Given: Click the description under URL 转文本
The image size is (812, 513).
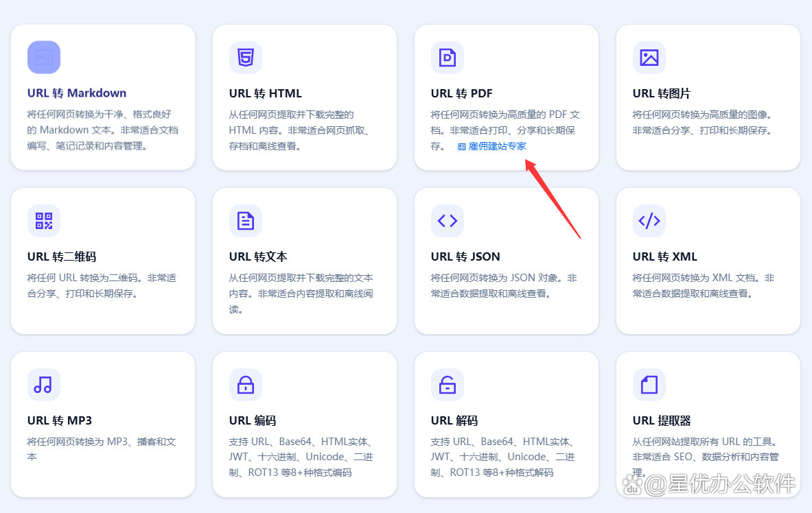Looking at the screenshot, I should coord(301,294).
